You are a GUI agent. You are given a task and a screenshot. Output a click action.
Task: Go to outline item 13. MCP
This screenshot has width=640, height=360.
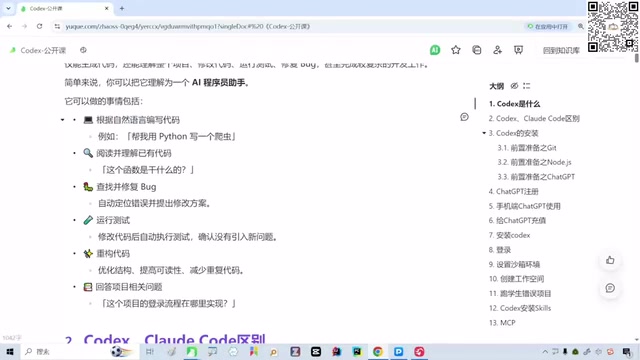502,323
